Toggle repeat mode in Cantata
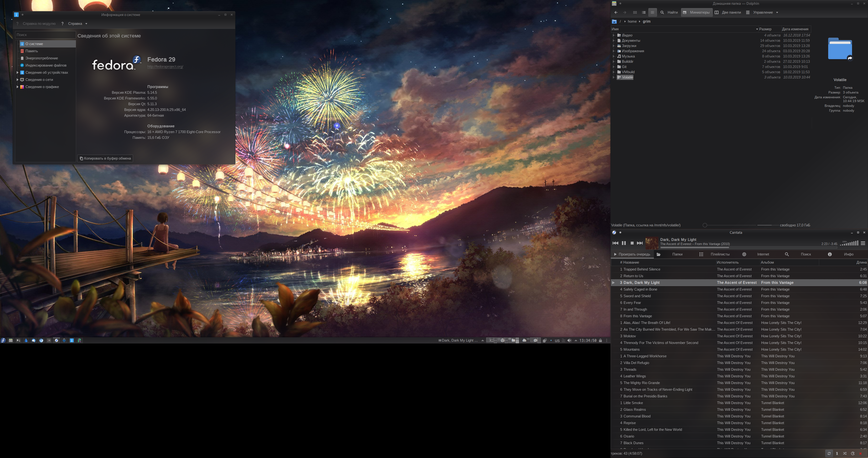The width and height of the screenshot is (868, 458). pyautogui.click(x=829, y=453)
